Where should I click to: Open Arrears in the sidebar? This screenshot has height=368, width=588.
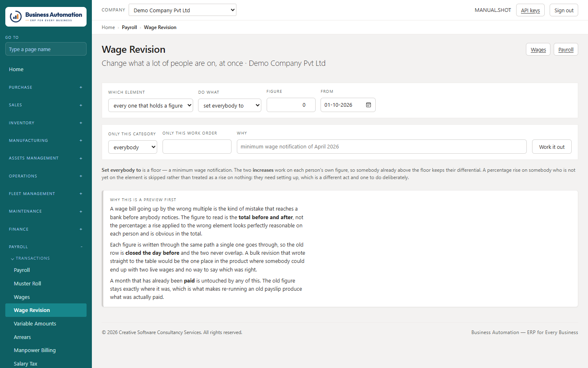click(46, 337)
